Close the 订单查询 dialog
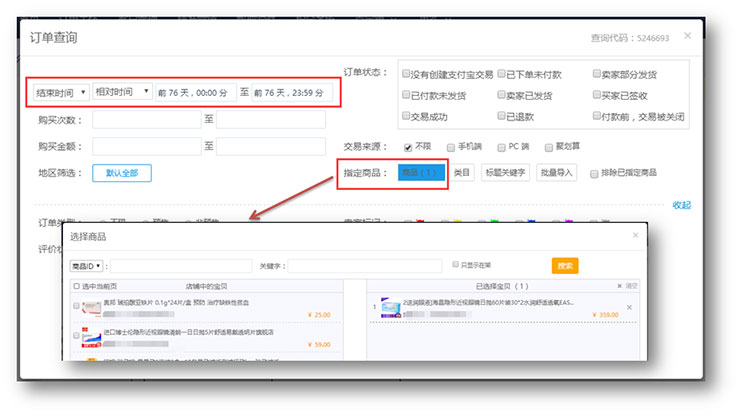This screenshot has width=739, height=415. pyautogui.click(x=687, y=36)
